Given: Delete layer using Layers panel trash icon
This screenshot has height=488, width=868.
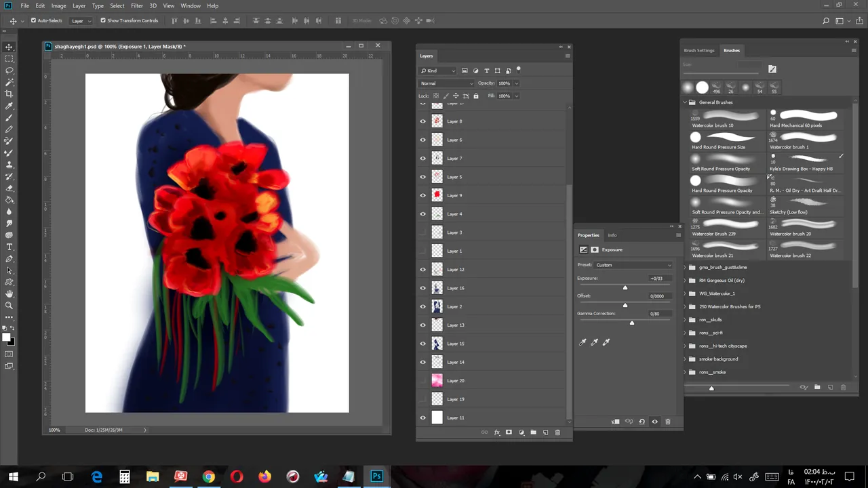Looking at the screenshot, I should pos(558,432).
